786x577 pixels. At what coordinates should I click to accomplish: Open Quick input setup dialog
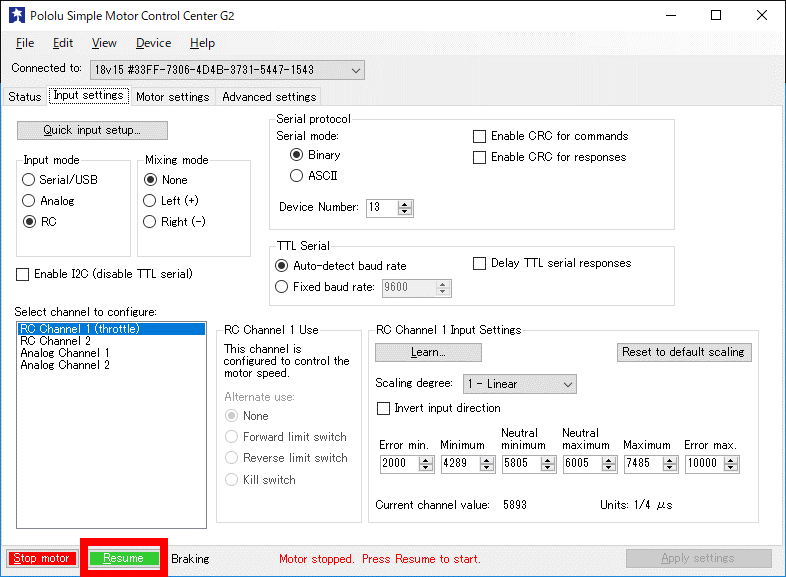pyautogui.click(x=92, y=130)
